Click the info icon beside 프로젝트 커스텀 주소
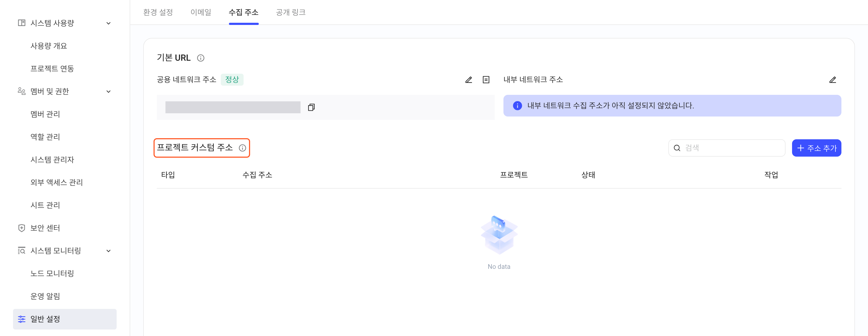This screenshot has width=868, height=336. (242, 148)
